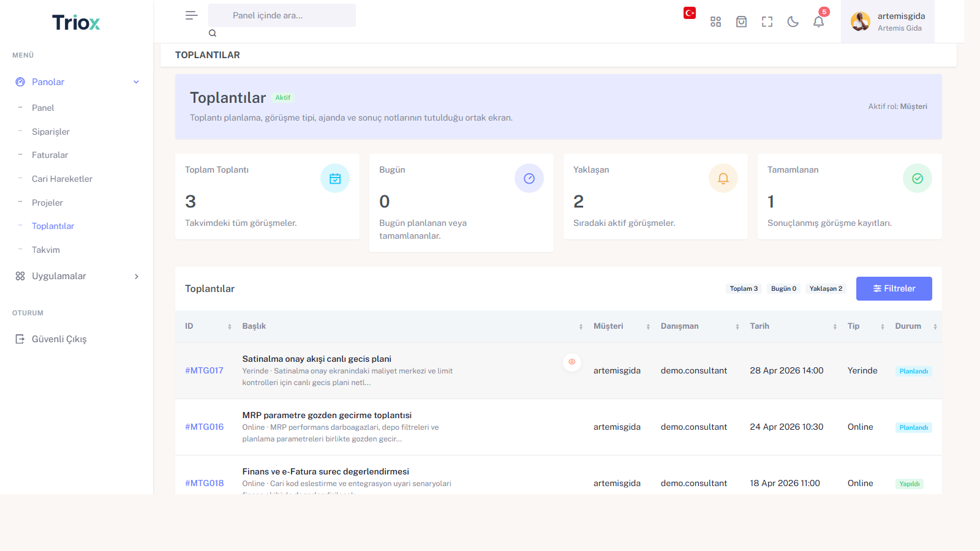Open Takvim in the sidebar

click(x=46, y=250)
